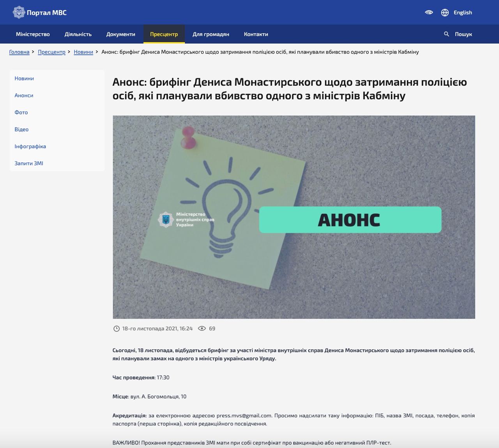Click the views eye icon beside 69
This screenshot has width=499, height=448.
pos(202,329)
